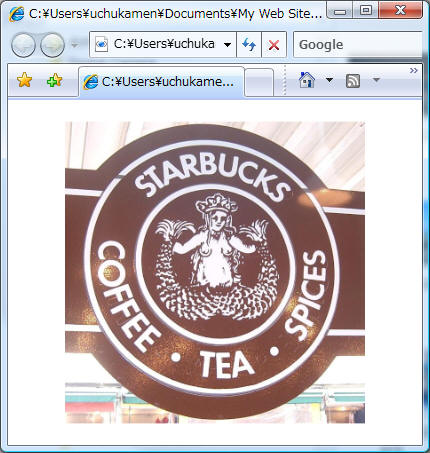
Task: Expand the feeds dropdown arrow
Action: (376, 80)
